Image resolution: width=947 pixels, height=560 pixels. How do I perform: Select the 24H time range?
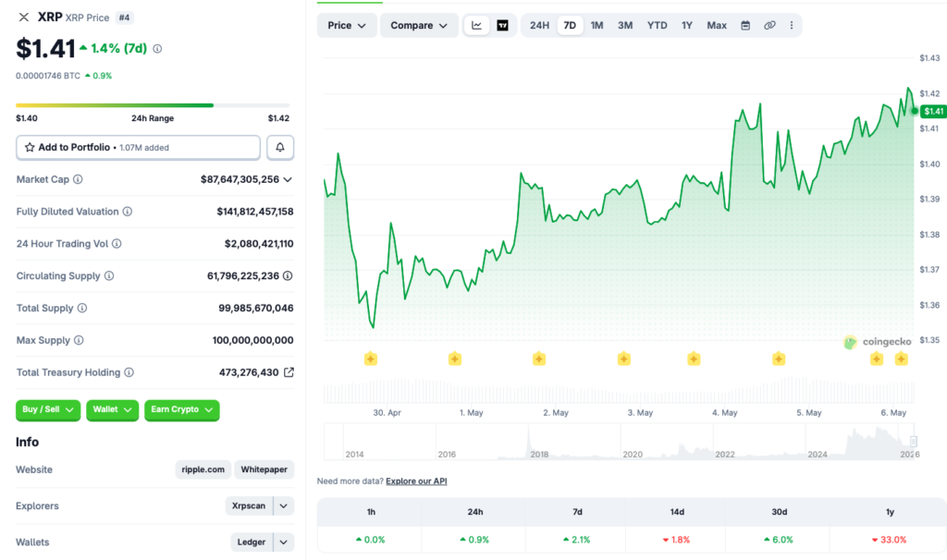539,25
